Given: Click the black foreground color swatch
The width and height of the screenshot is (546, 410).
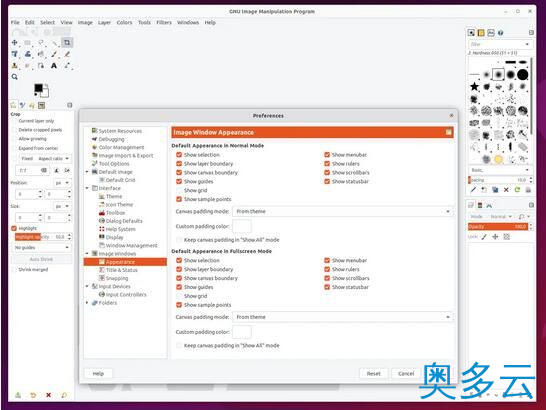Looking at the screenshot, I should click(38, 88).
